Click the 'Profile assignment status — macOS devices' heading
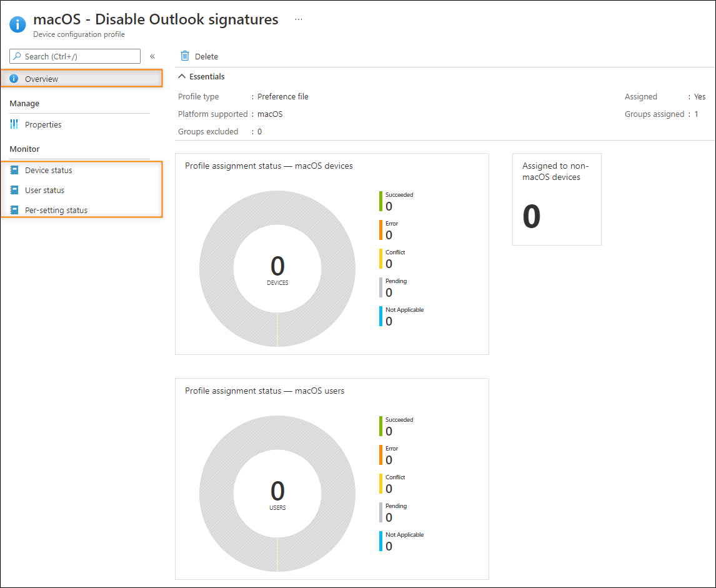This screenshot has height=588, width=716. tap(269, 166)
